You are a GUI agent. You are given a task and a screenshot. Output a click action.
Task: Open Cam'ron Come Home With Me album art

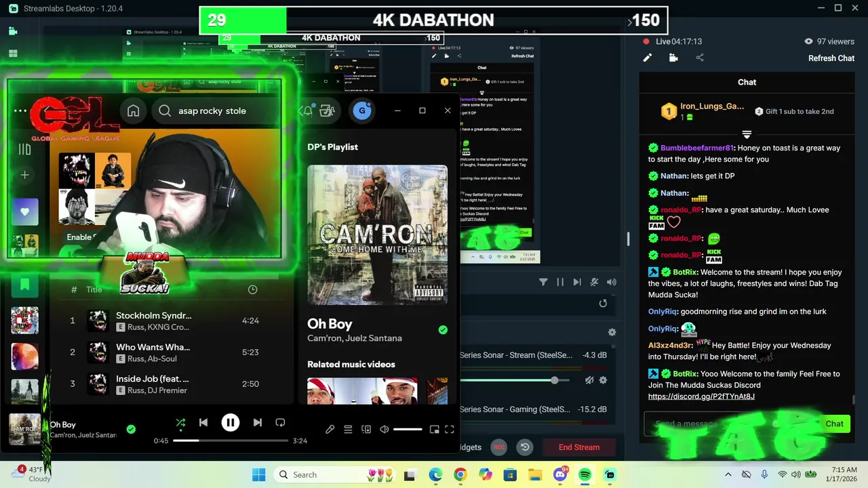click(377, 235)
